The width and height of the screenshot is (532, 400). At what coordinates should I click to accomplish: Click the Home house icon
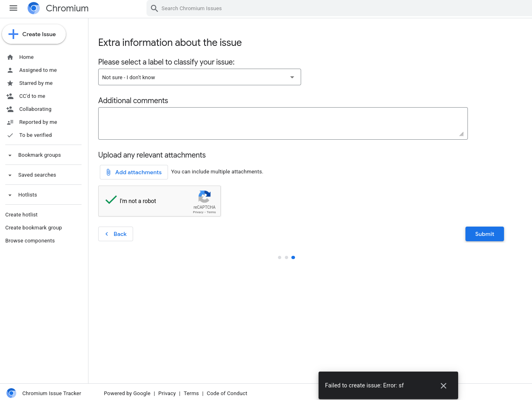pos(10,57)
